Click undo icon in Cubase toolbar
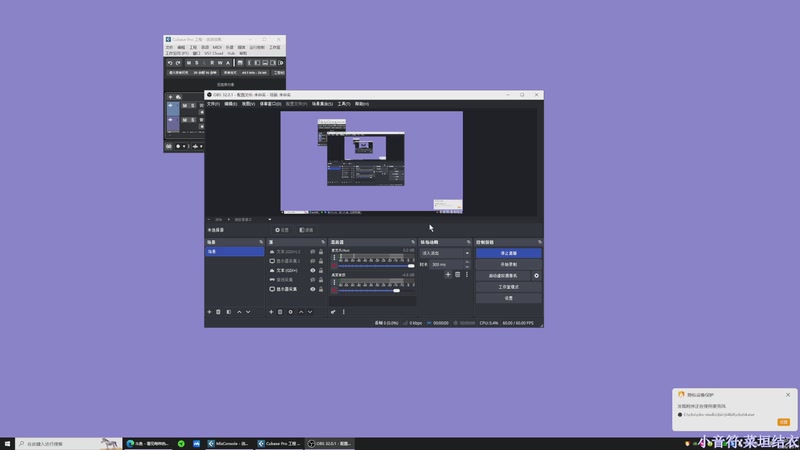The image size is (800, 450). 168,63
